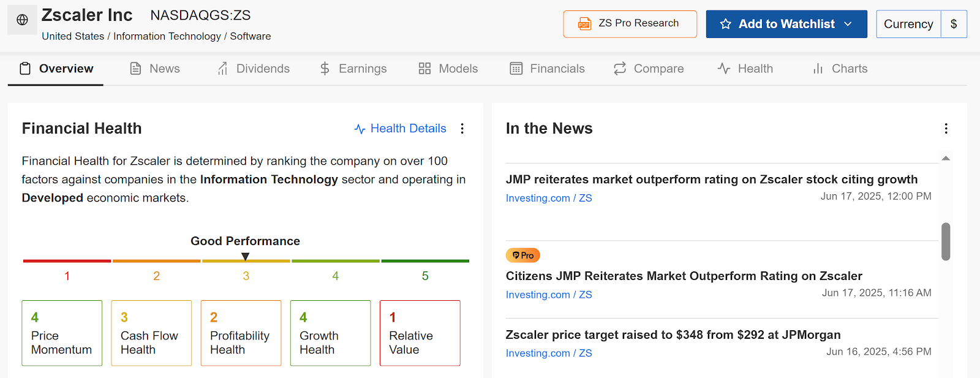Click the growth chart icon on Dividends tab

pos(222,69)
